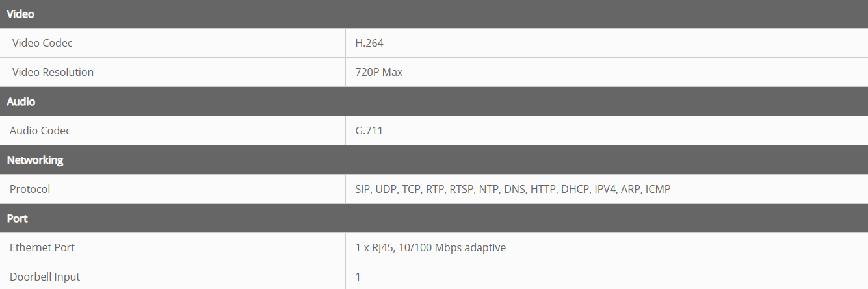Click the Audio section header

click(x=21, y=101)
